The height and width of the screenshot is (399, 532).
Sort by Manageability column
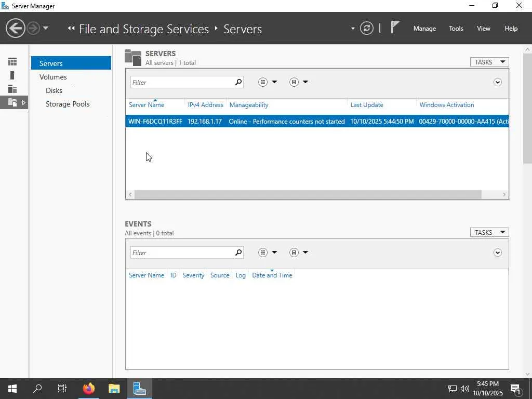pos(249,105)
